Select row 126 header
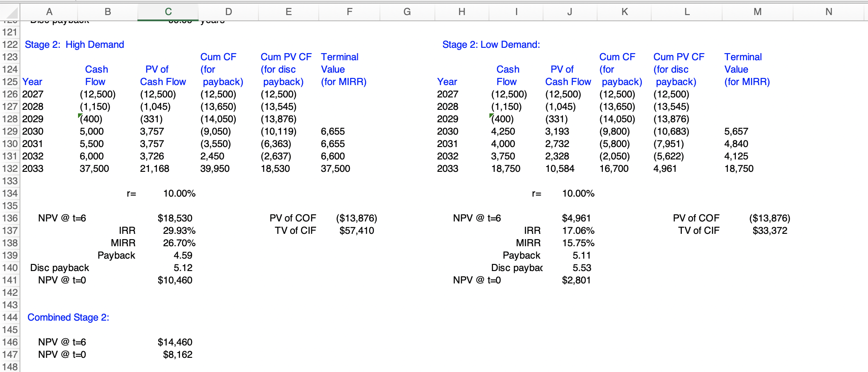This screenshot has height=372, width=868. pyautogui.click(x=10, y=94)
